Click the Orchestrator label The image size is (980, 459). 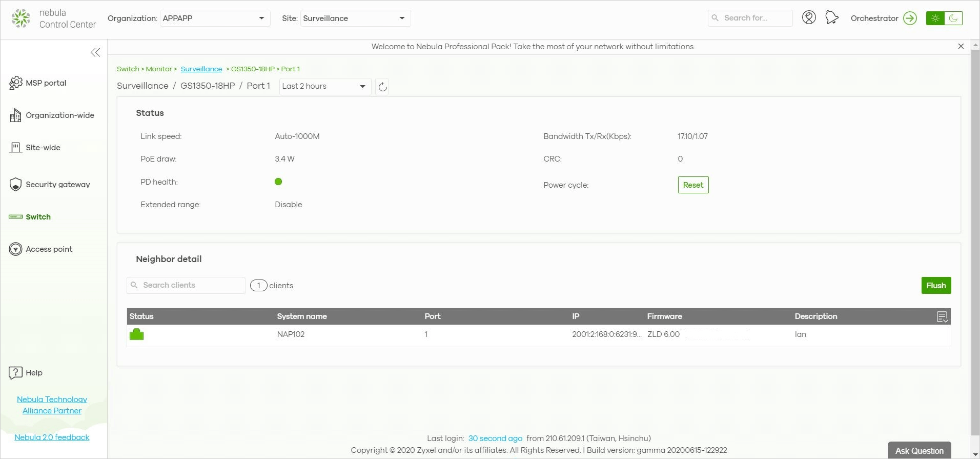(x=874, y=18)
